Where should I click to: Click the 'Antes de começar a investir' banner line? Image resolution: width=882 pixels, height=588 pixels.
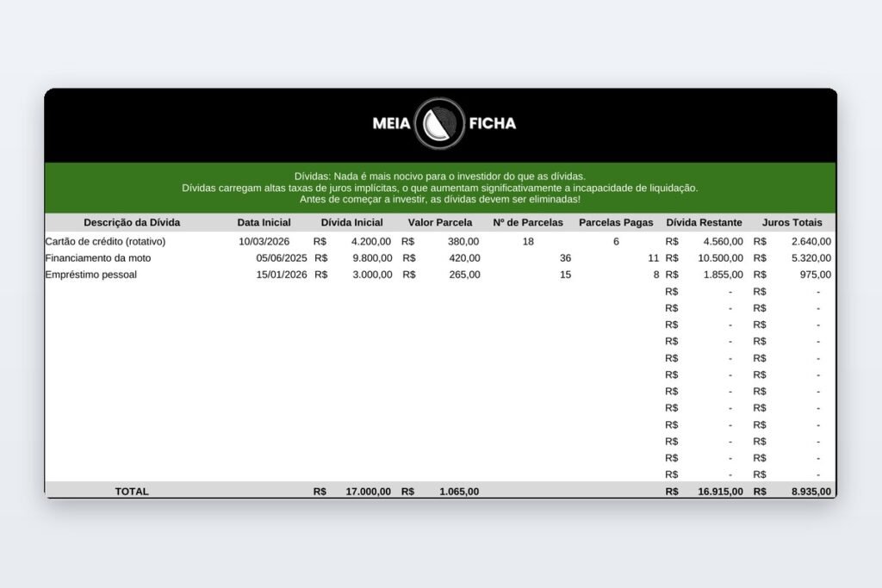pyautogui.click(x=440, y=200)
